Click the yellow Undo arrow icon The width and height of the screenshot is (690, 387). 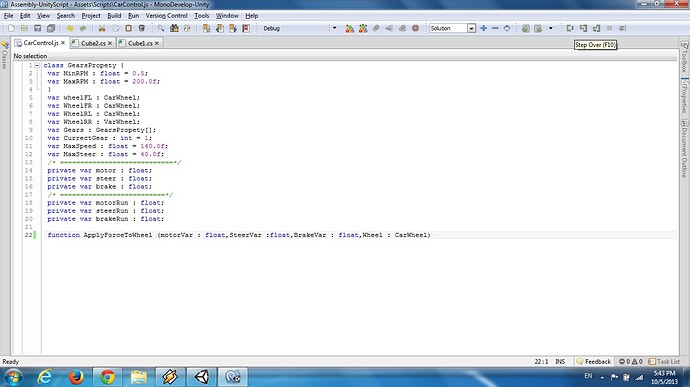[x=70, y=28]
